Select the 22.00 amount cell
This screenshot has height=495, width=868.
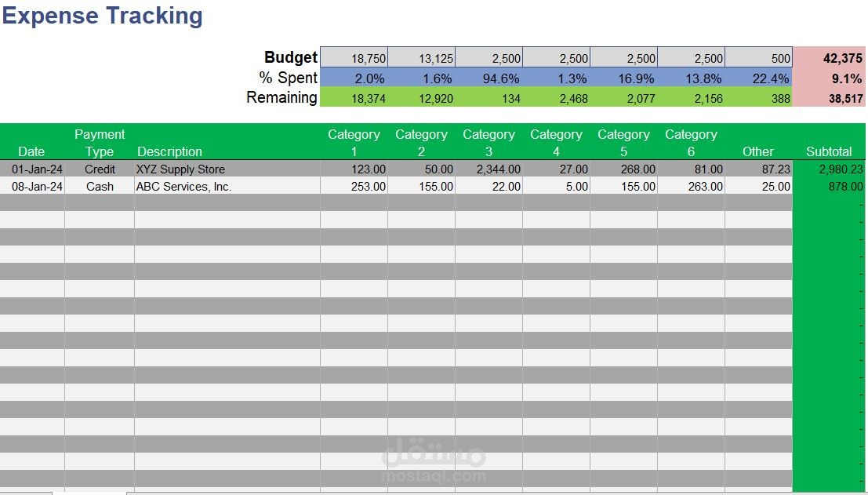[x=488, y=186]
